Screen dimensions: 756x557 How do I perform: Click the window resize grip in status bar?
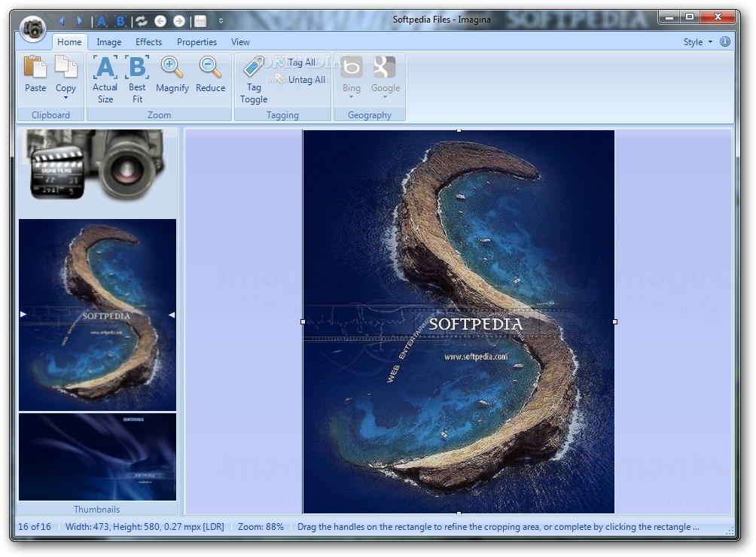[730, 530]
